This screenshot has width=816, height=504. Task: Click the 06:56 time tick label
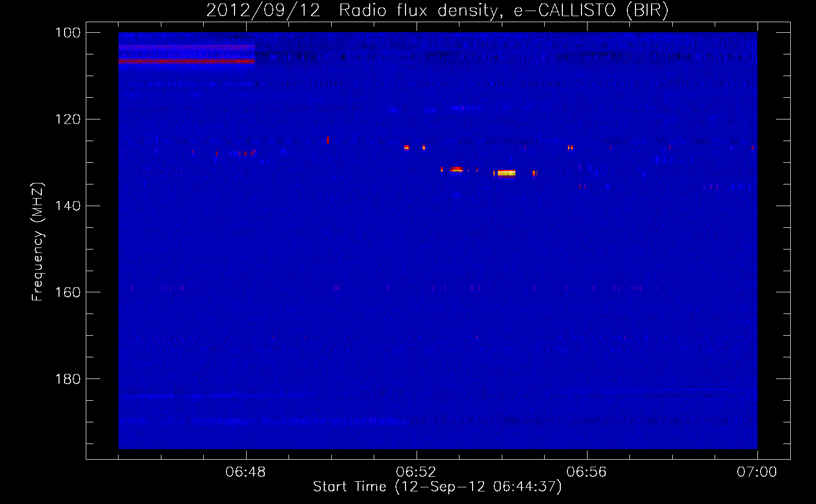(587, 472)
